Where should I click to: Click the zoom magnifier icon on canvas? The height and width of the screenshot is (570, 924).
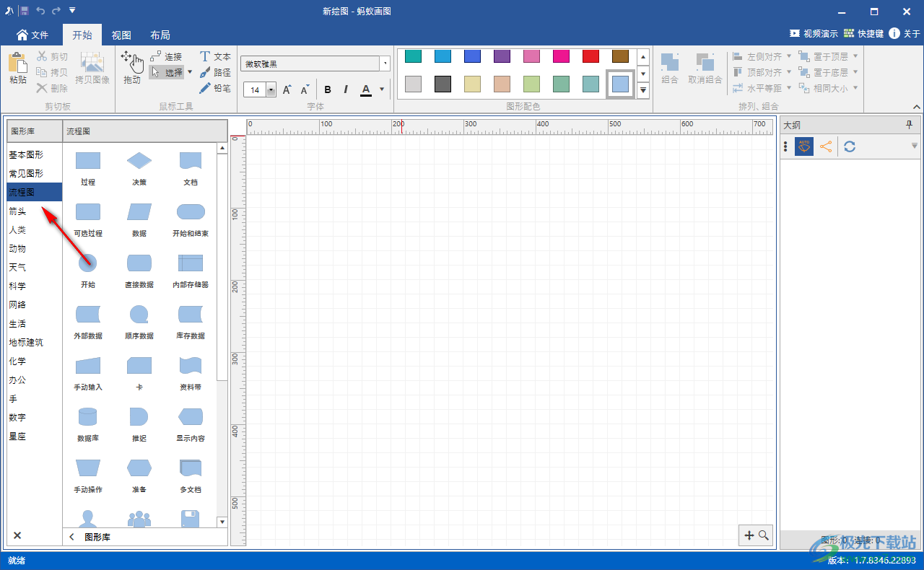click(764, 535)
